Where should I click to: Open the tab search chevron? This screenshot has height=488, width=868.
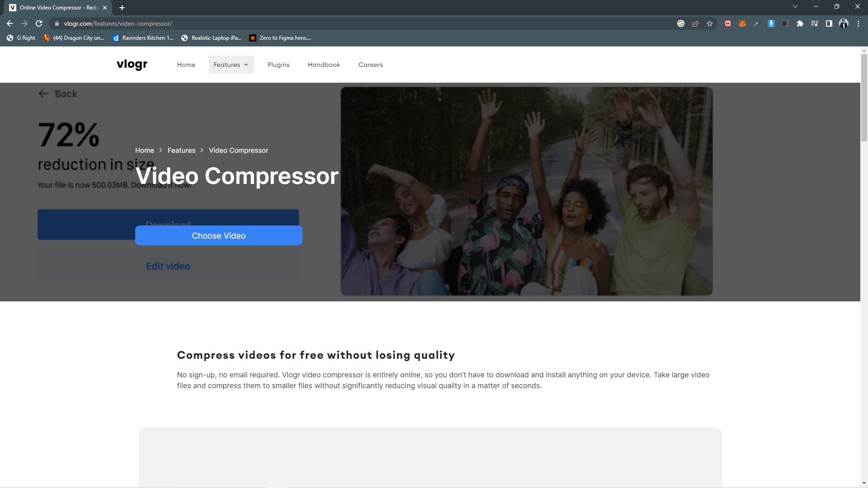tap(795, 7)
